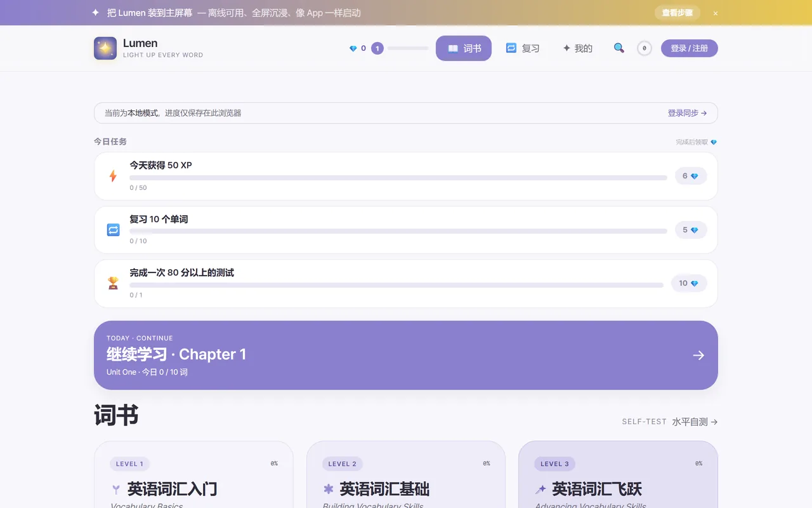The height and width of the screenshot is (508, 812).
Task: Click the arrow on 继续学习 Chapter 1 card
Action: tap(698, 356)
